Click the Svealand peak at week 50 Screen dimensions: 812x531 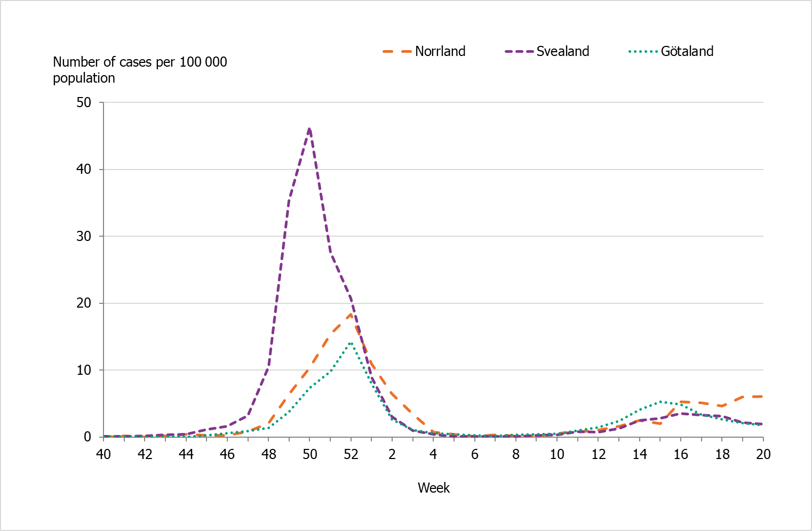(x=309, y=128)
